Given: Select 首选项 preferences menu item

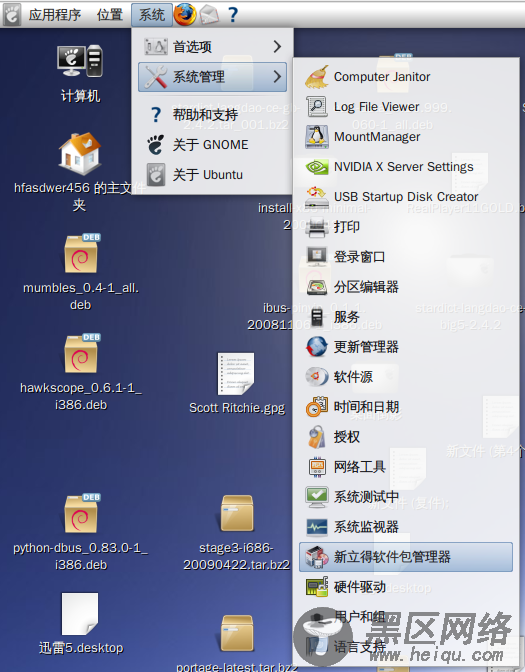Looking at the screenshot, I should (213, 47).
